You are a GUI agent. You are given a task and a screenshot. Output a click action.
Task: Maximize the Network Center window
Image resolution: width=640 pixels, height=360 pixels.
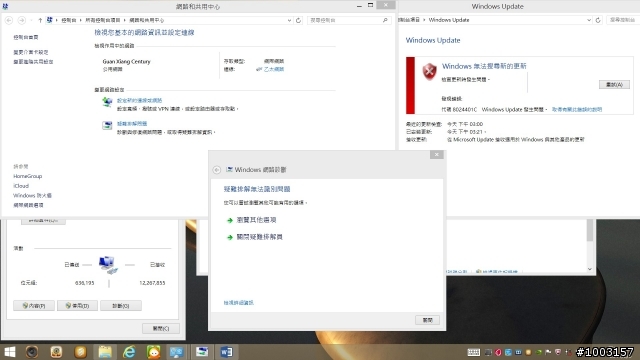coord(370,5)
